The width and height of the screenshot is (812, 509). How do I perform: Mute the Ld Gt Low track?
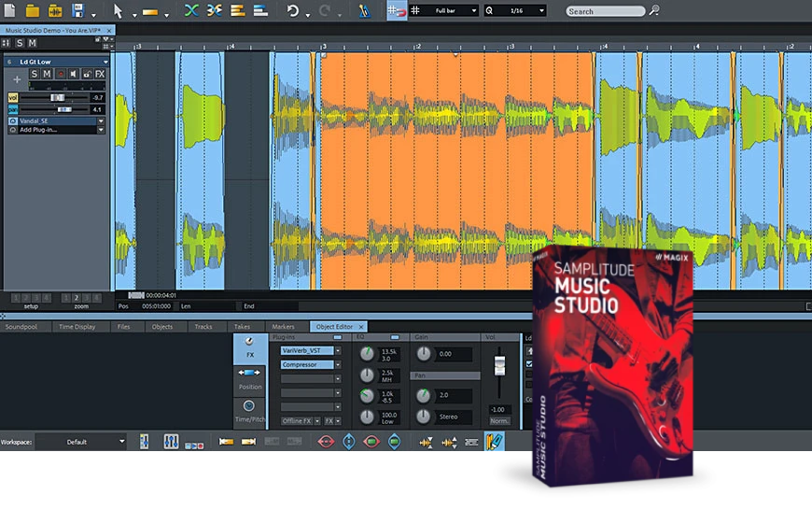[x=47, y=74]
